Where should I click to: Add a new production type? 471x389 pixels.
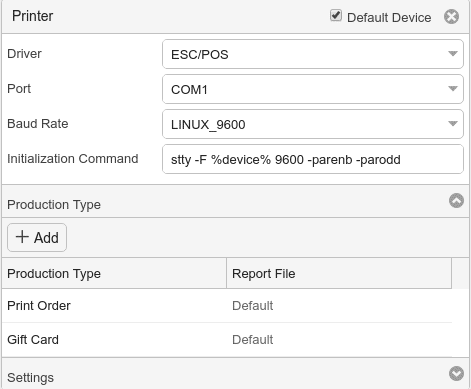[37, 238]
